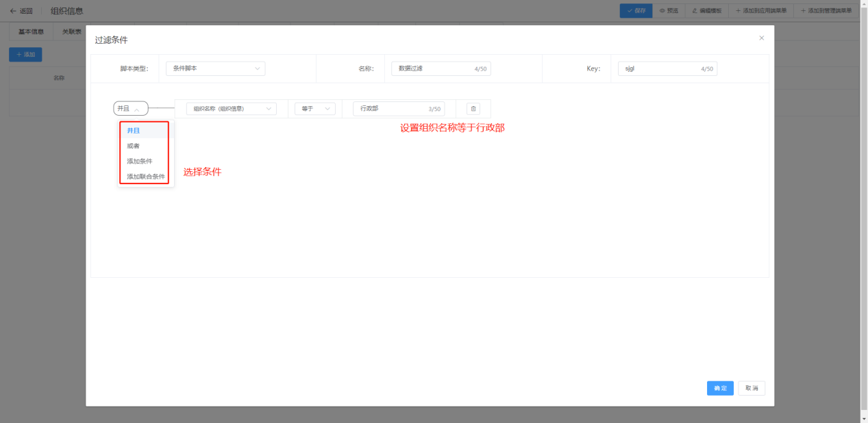Open the 脚本类型 条件脚本 dropdown
Viewport: 868px width, 423px height.
[215, 68]
